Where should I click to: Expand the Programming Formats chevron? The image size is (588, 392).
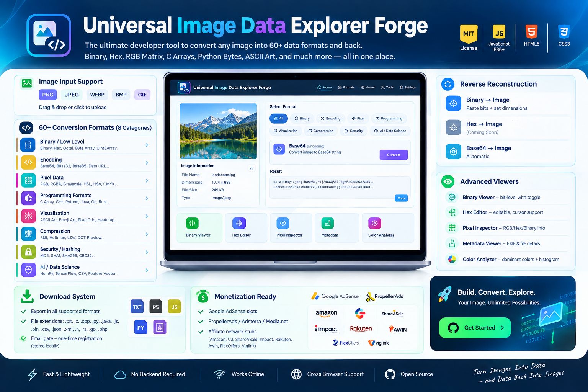tap(147, 198)
